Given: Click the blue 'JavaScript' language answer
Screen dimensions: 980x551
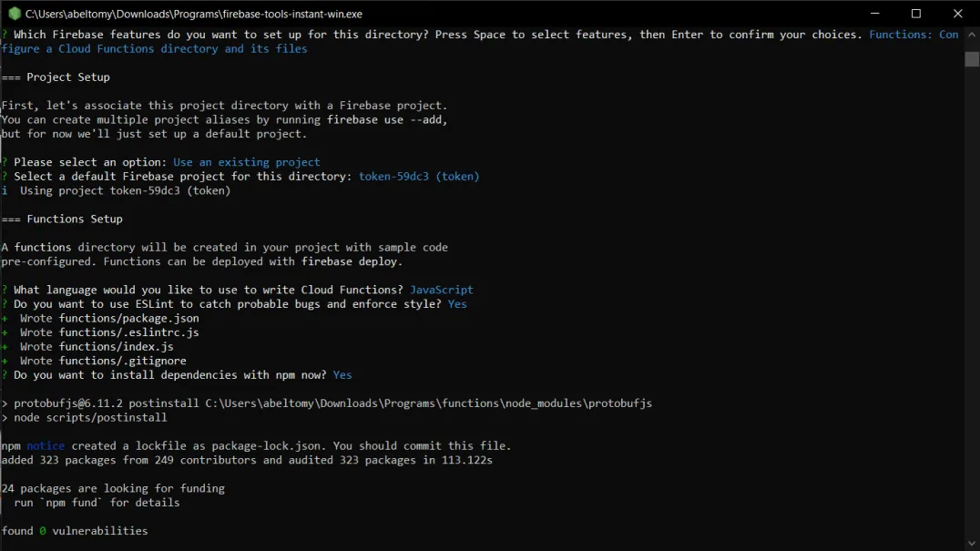Looking at the screenshot, I should click(x=441, y=290).
